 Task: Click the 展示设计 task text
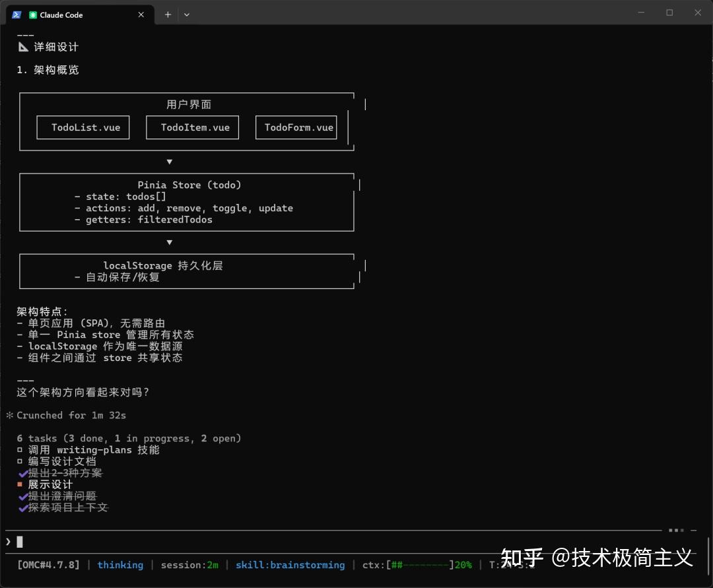coord(50,484)
